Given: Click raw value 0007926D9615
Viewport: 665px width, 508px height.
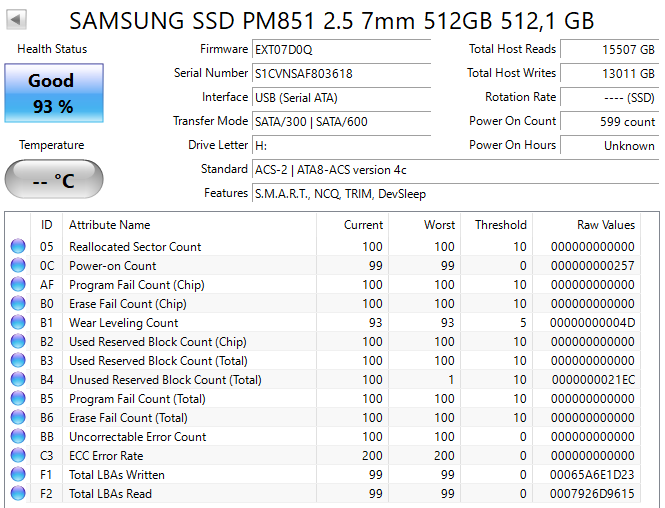Looking at the screenshot, I should tap(592, 494).
